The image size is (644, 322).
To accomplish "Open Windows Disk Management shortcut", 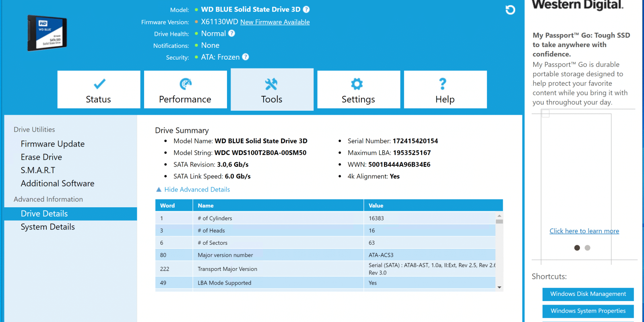I will tap(588, 294).
